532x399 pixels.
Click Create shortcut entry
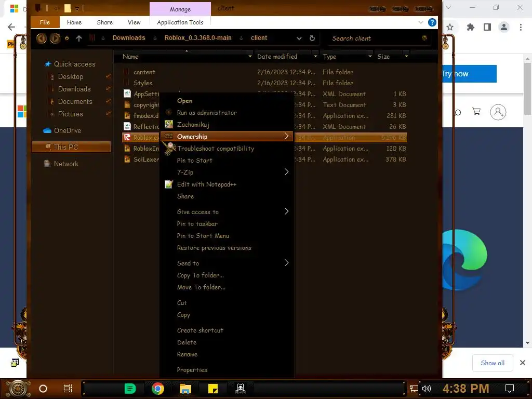200,330
